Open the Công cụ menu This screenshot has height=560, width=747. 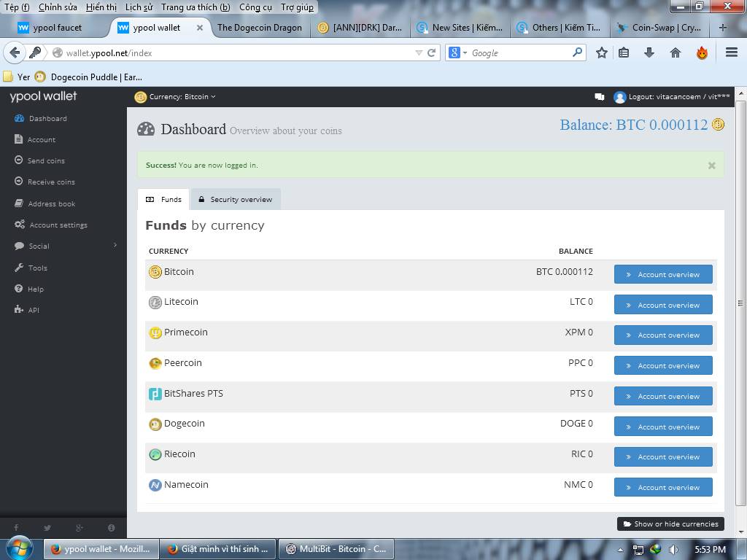click(255, 7)
